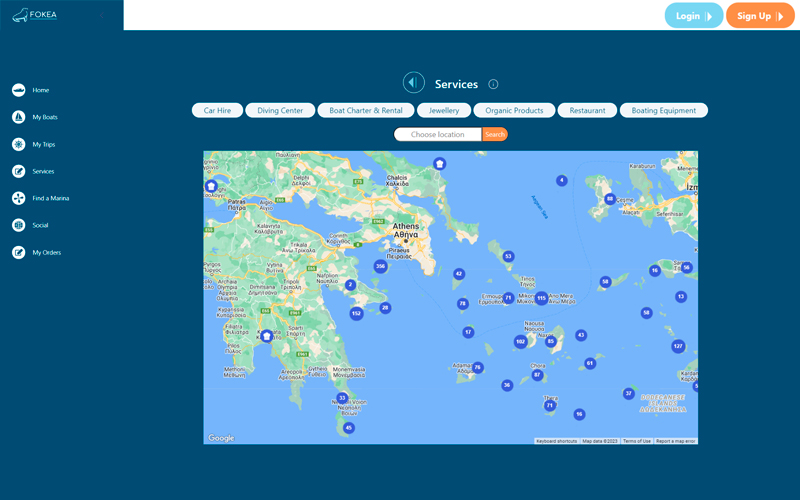Open Keyboard shortcuts link on map
The image size is (800, 500).
556,441
